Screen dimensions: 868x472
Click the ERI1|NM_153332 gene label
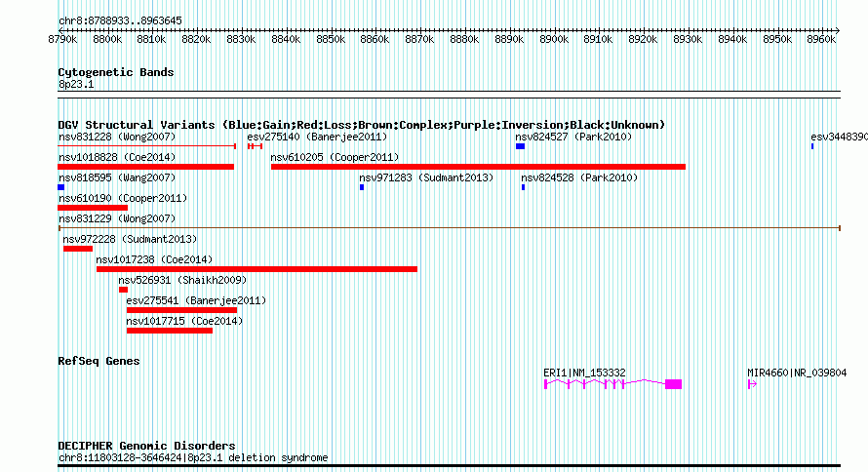(x=584, y=373)
